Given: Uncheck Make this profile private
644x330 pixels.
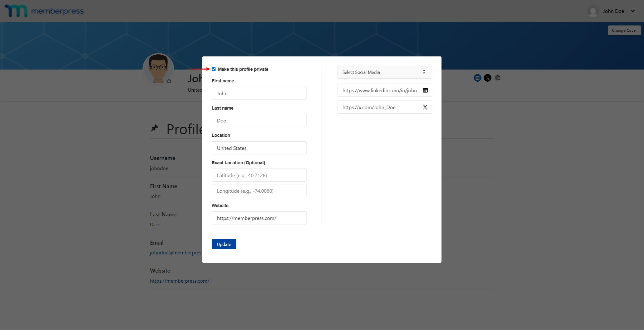Looking at the screenshot, I should pos(214,69).
